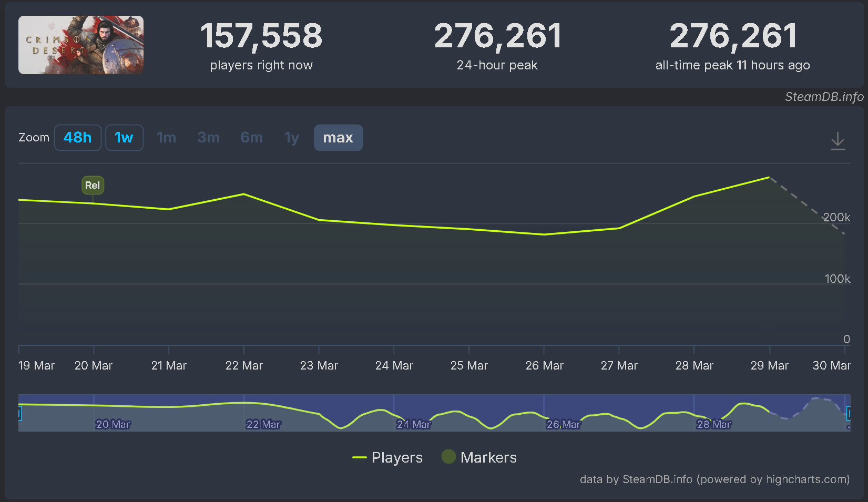Open the highcharts.com data credit

pyautogui.click(x=715, y=479)
